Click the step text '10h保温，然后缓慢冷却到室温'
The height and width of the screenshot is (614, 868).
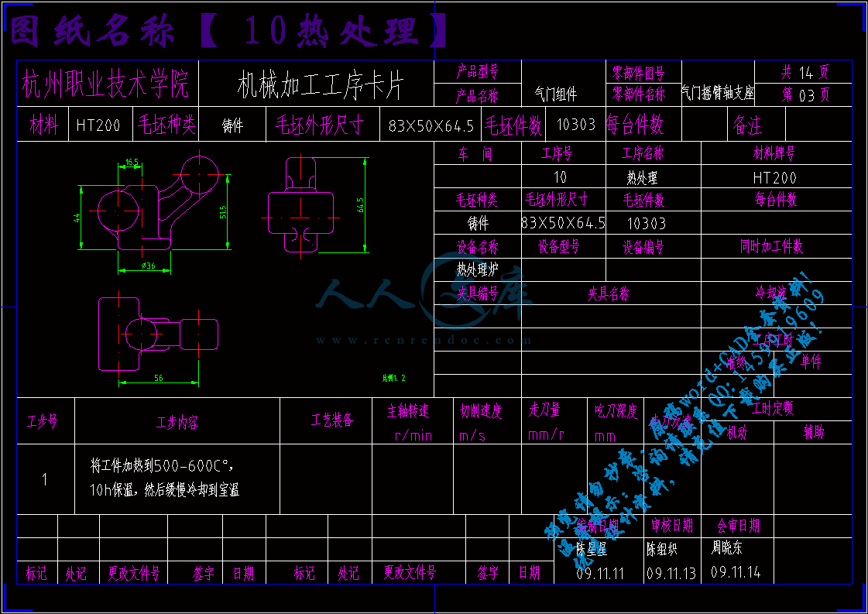pos(164,490)
